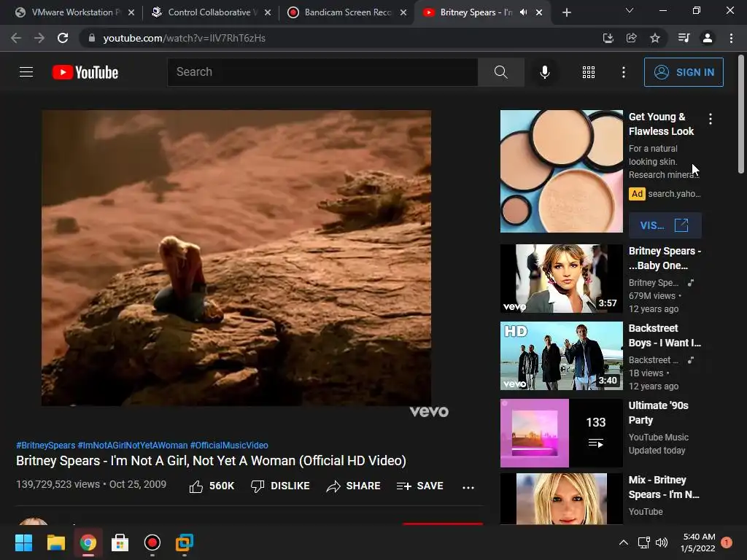Image resolution: width=747 pixels, height=560 pixels.
Task: Open the SHARE options
Action: (x=353, y=486)
